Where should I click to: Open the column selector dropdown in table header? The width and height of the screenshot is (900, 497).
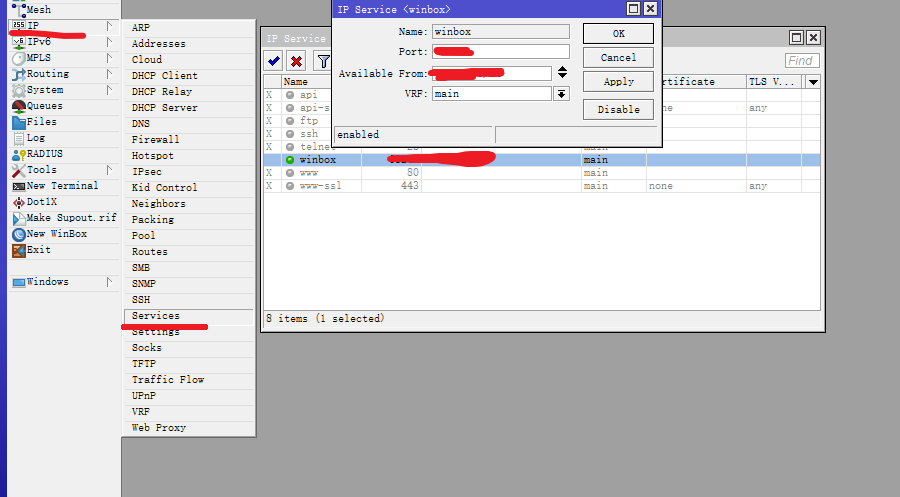click(x=813, y=82)
